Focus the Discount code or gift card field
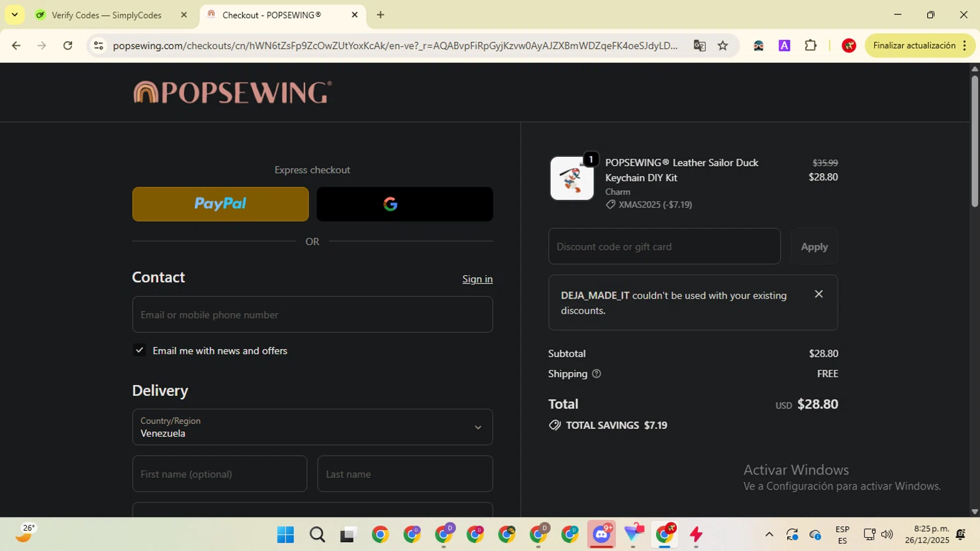980x551 pixels. (x=664, y=246)
